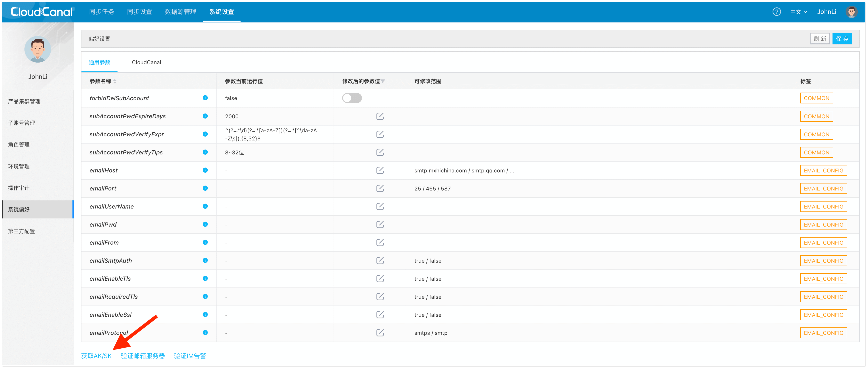Show info for subAccountPwdExpireDays
The width and height of the screenshot is (868, 369).
(205, 116)
